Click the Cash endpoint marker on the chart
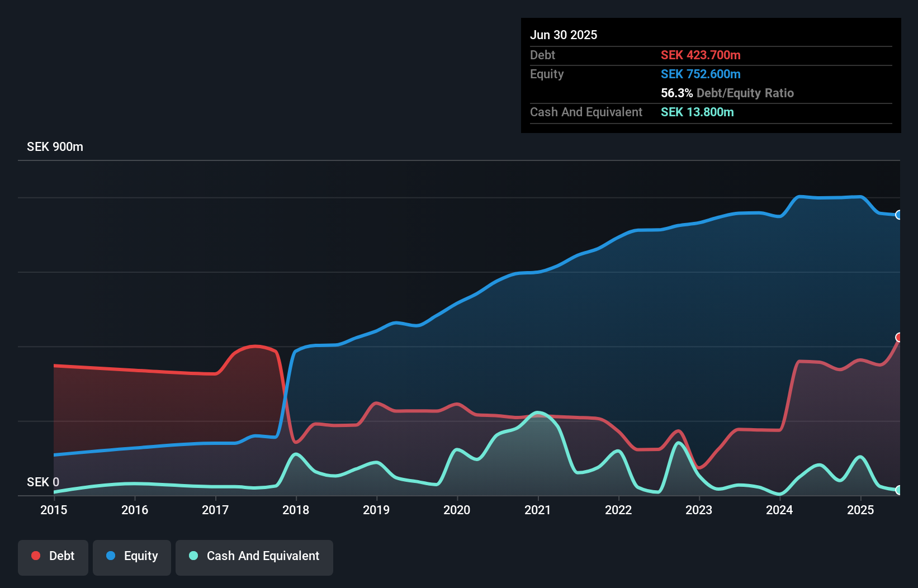 point(899,491)
